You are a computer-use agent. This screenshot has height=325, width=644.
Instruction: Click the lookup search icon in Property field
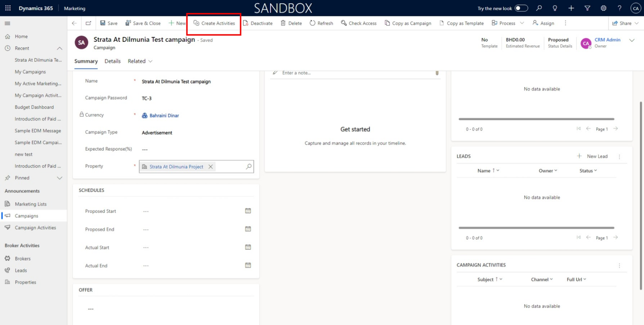coord(249,166)
